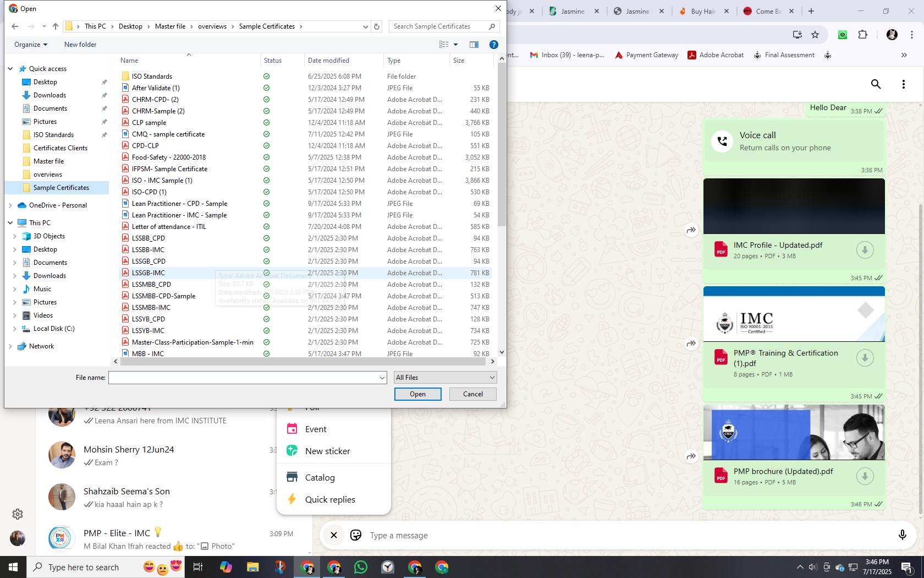Forward the IMC Profile PDF message
This screenshot has height=578, width=924.
(691, 230)
